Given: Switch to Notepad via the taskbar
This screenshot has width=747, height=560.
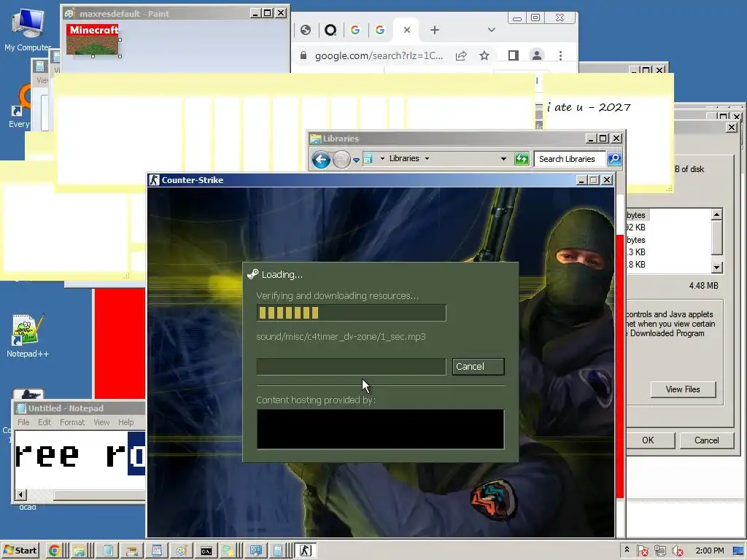Looking at the screenshot, I should click(108, 551).
